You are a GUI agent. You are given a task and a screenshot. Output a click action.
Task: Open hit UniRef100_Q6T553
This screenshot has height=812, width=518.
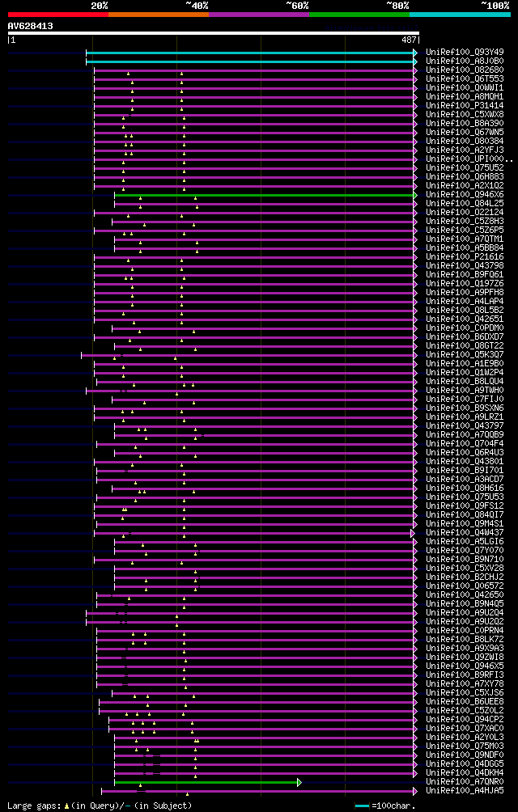[x=465, y=78]
